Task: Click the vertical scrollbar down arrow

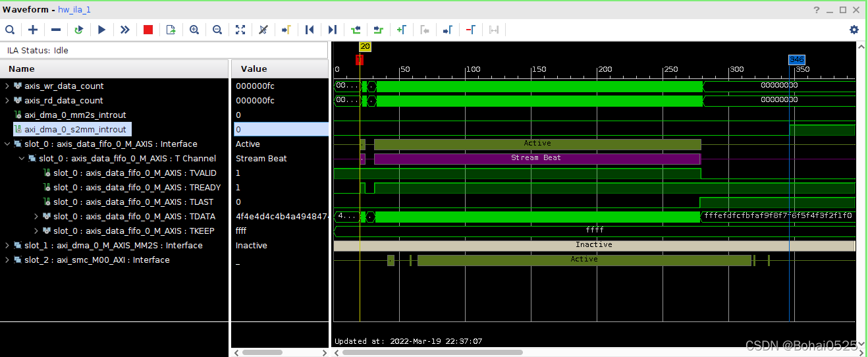Action: pos(862,344)
